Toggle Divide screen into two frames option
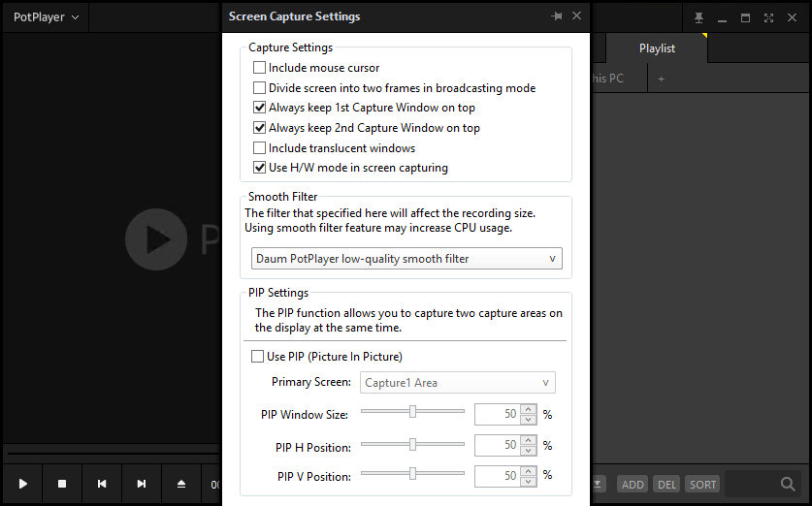The height and width of the screenshot is (506, 812). [x=259, y=88]
